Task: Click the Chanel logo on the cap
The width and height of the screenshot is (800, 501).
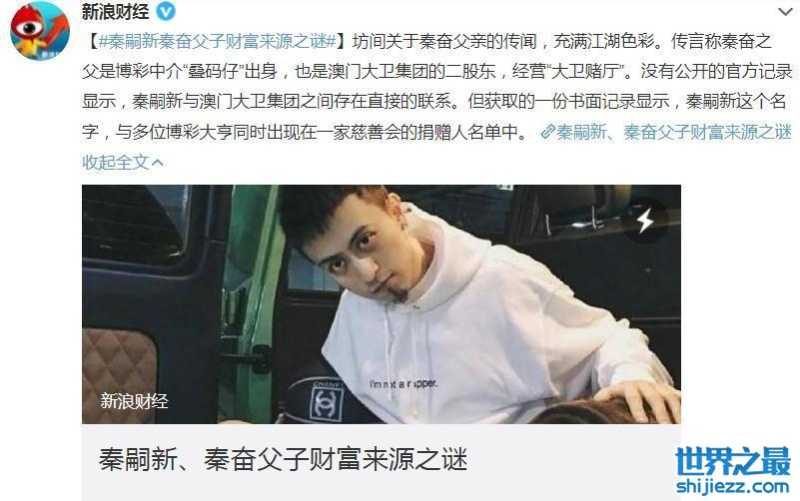Action: [x=326, y=403]
